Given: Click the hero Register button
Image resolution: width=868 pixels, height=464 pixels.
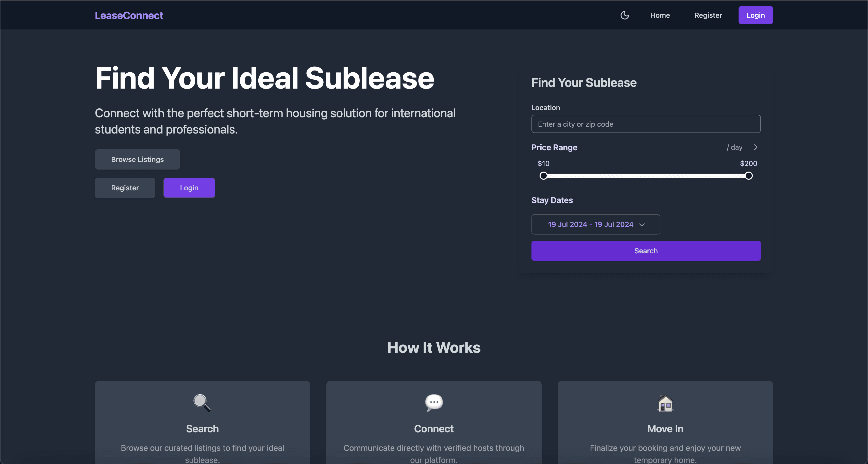Looking at the screenshot, I should pos(125,188).
